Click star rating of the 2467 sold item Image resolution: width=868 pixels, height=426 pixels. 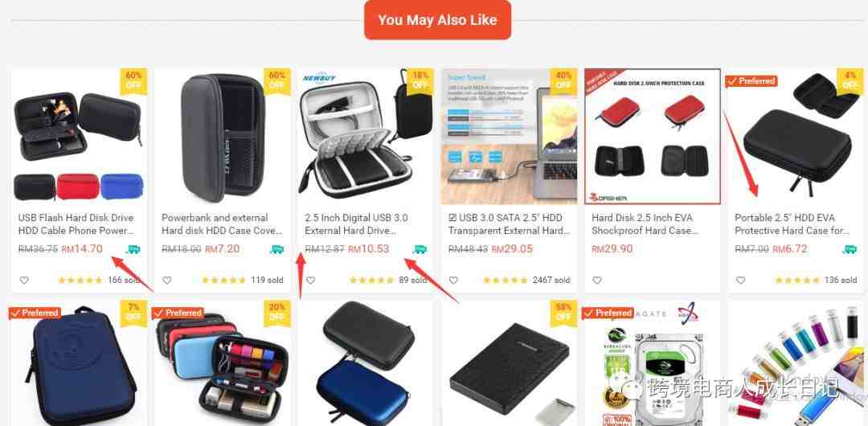point(506,281)
